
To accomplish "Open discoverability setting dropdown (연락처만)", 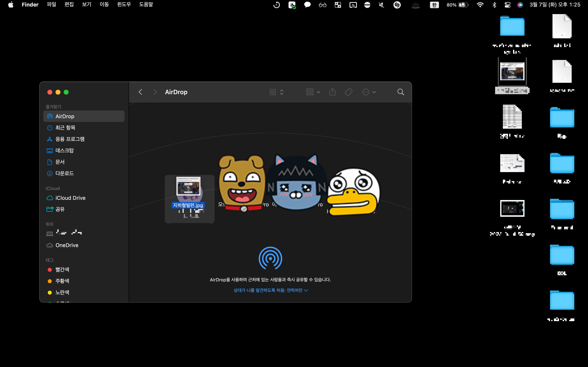I will (271, 290).
